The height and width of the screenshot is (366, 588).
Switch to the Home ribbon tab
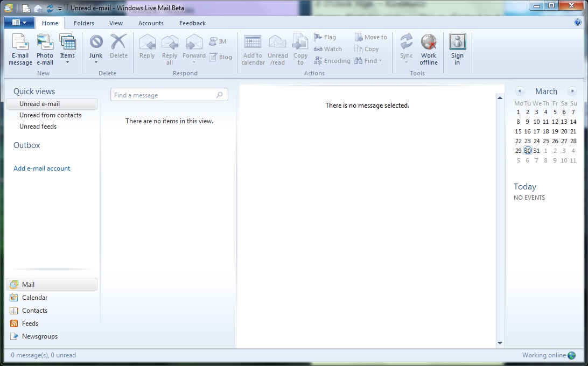(50, 23)
